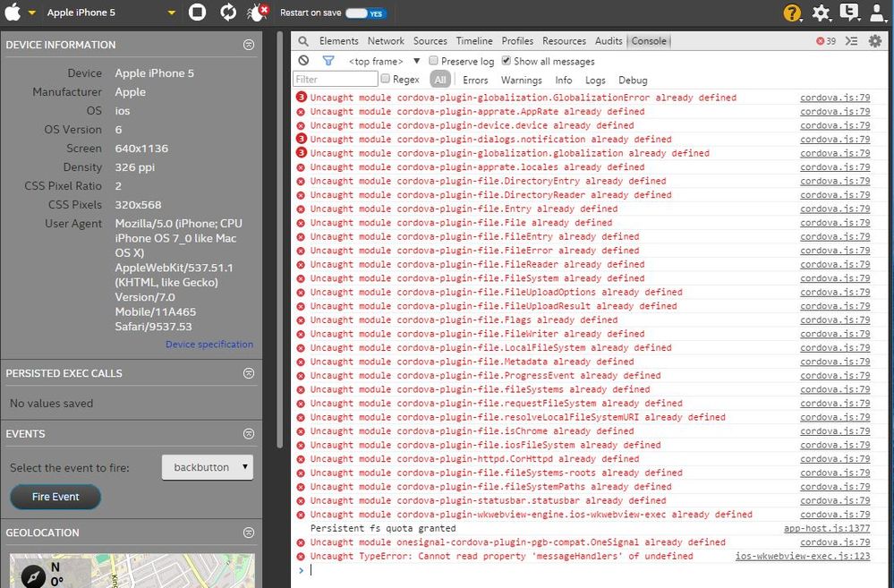
Task: Toggle the Restart on save switch
Action: [365, 13]
